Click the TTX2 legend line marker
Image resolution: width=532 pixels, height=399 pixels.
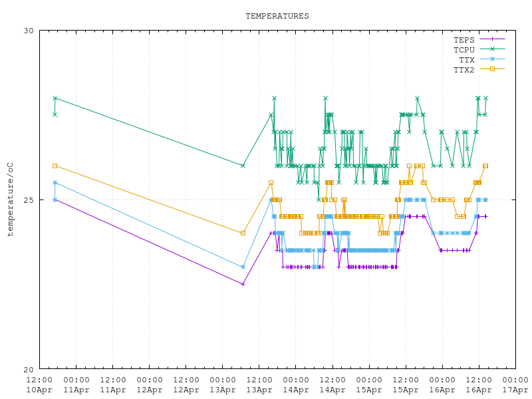492,69
